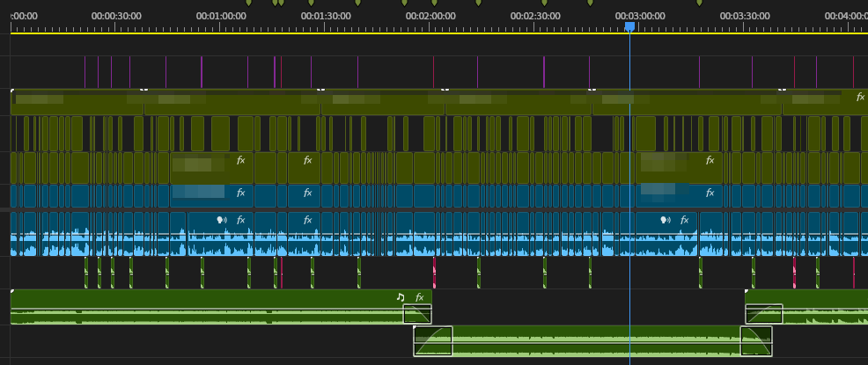Click fx badge on olive clip after 00:03:00:00
This screenshot has height=365, width=868.
coord(710,160)
